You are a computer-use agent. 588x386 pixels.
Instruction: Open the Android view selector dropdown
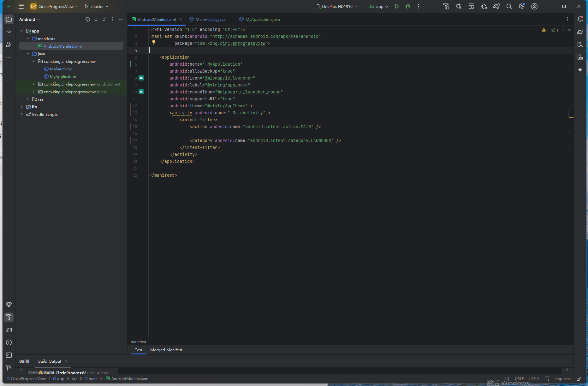pyautogui.click(x=30, y=19)
